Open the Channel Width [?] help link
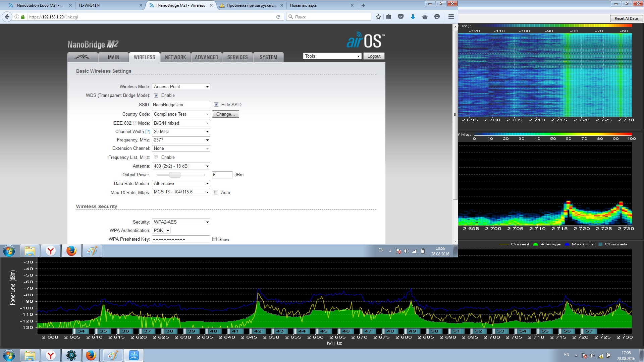Image resolution: width=644 pixels, height=362 pixels. point(148,132)
